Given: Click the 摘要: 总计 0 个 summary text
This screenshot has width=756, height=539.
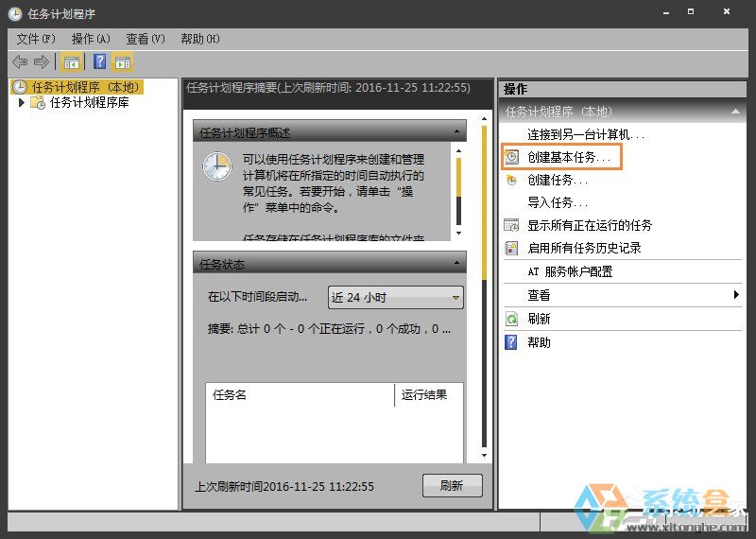Looking at the screenshot, I should 329,329.
